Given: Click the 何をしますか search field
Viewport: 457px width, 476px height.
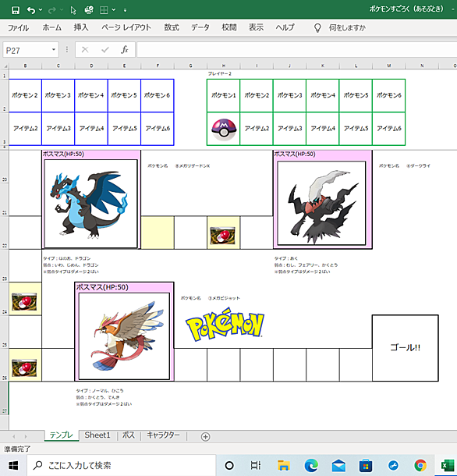Looking at the screenshot, I should [x=348, y=28].
